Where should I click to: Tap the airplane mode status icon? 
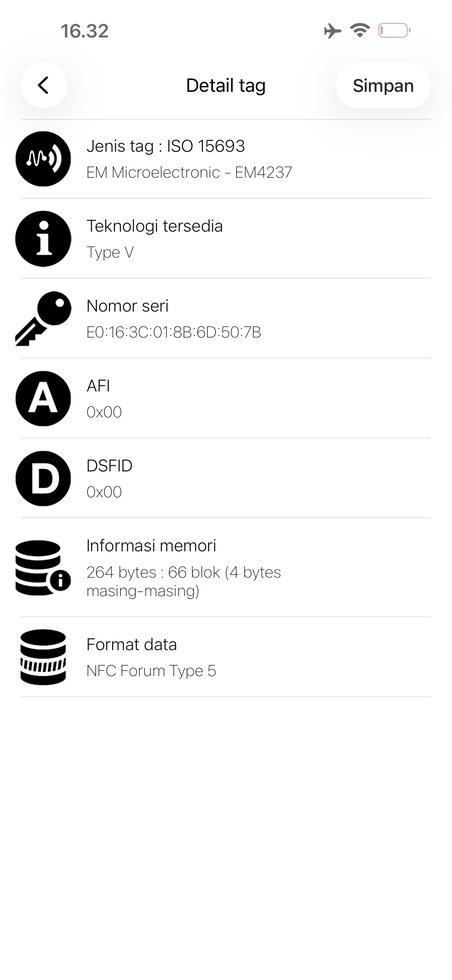333,30
